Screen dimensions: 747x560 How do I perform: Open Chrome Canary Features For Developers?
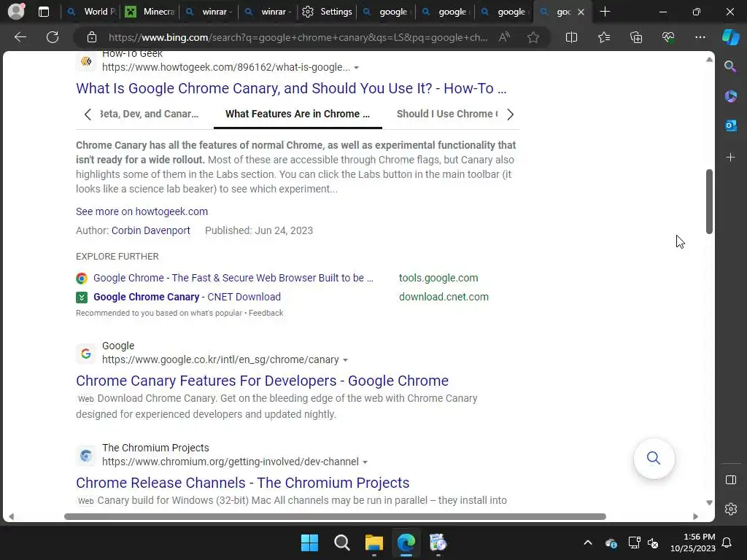[262, 381]
